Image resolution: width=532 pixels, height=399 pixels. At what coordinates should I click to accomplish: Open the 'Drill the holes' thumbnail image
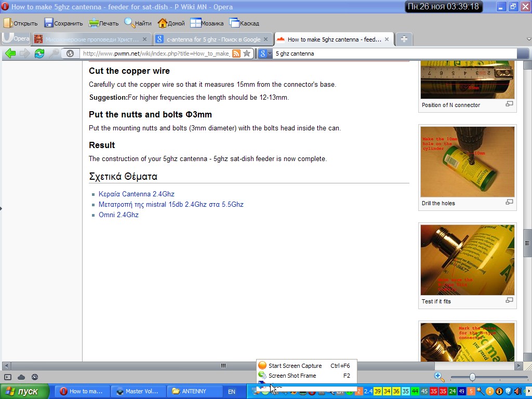pos(467,162)
